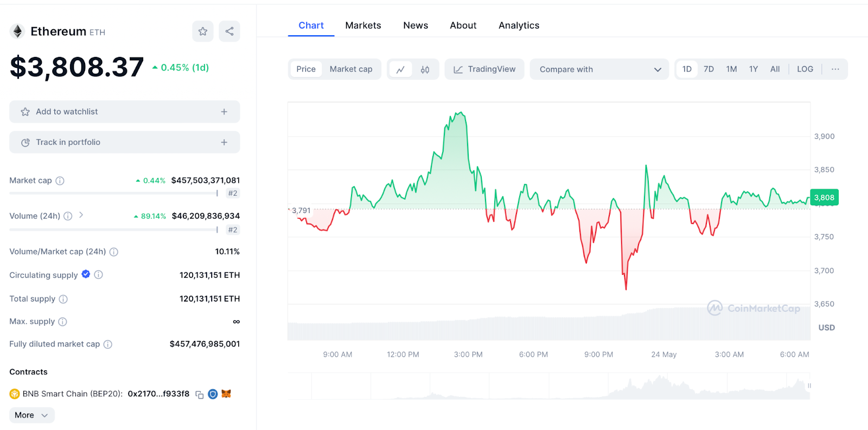Click the Max. supply info icon
The image size is (868, 430).
(62, 322)
